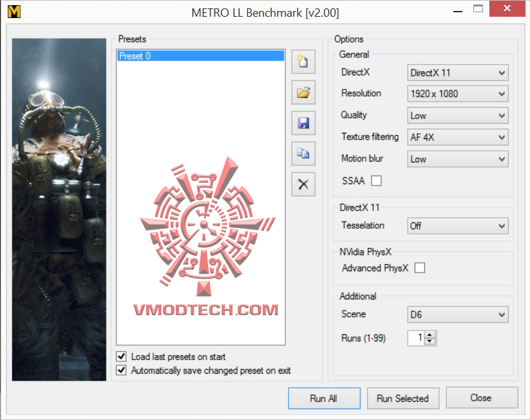Save the preset using the floppy disk icon
The width and height of the screenshot is (530, 420).
tap(303, 123)
